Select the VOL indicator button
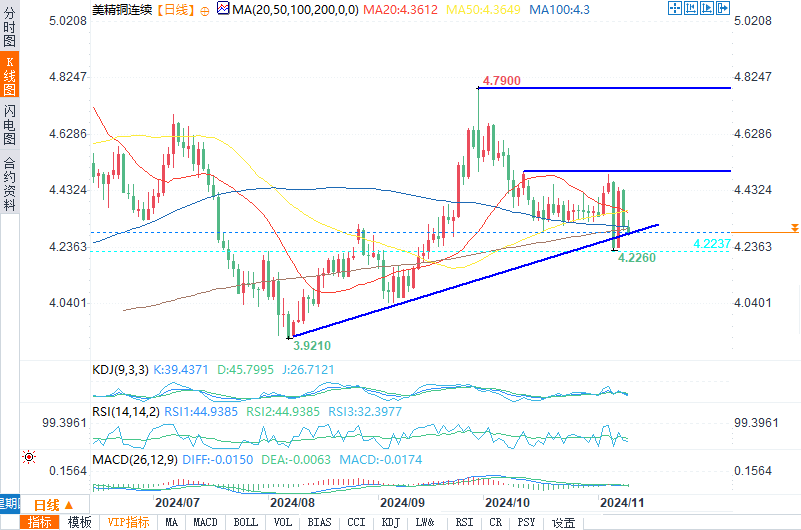 [282, 522]
